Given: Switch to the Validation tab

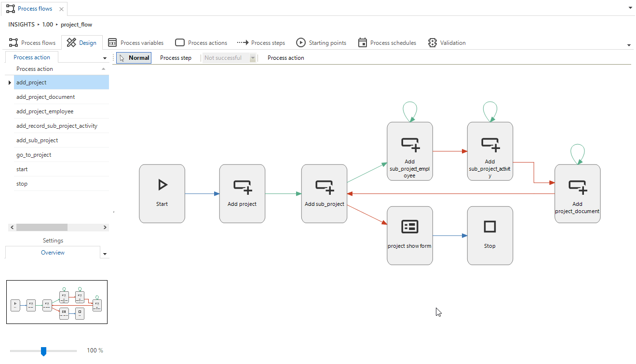Looking at the screenshot, I should click(x=447, y=43).
